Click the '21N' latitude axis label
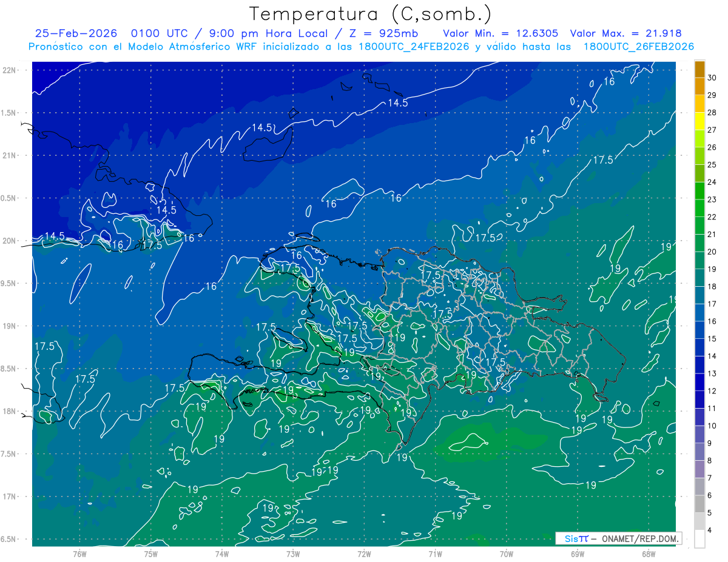 tap(10, 155)
